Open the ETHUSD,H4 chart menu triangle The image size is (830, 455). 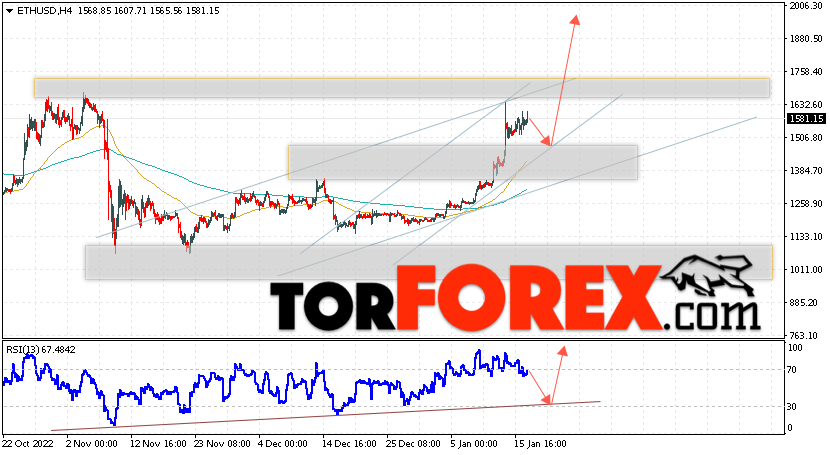(x=10, y=11)
